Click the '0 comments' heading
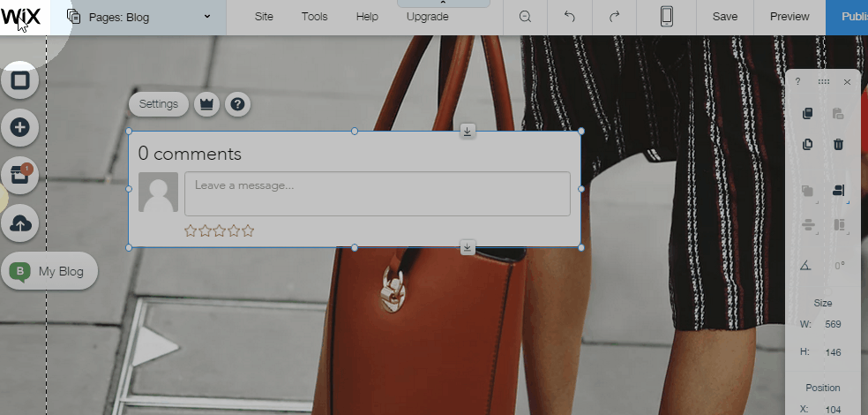The height and width of the screenshot is (415, 868). (190, 154)
